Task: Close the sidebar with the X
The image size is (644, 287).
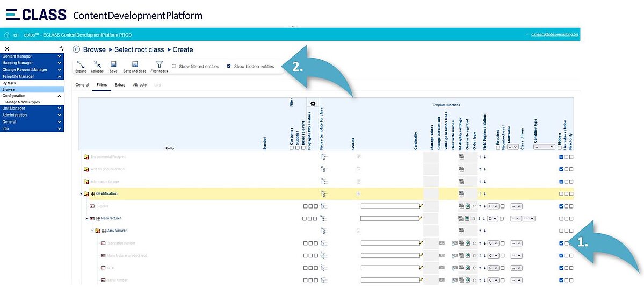Action: tap(7, 49)
